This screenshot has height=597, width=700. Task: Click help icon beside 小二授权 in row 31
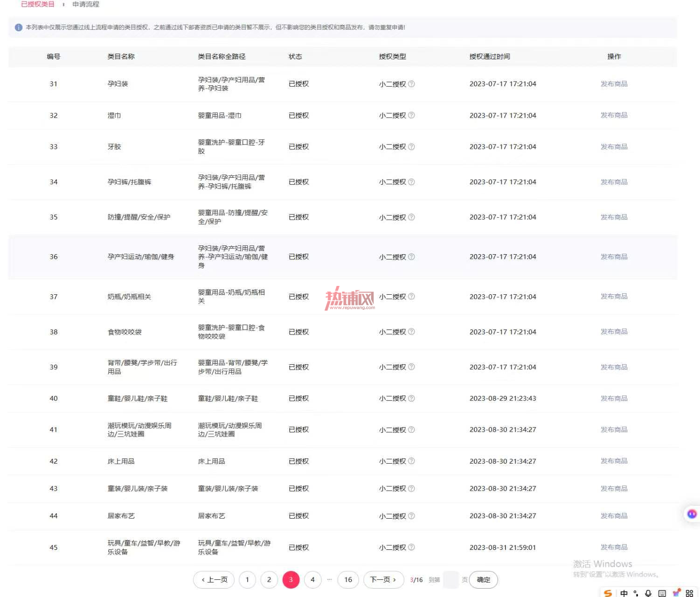pyautogui.click(x=411, y=84)
